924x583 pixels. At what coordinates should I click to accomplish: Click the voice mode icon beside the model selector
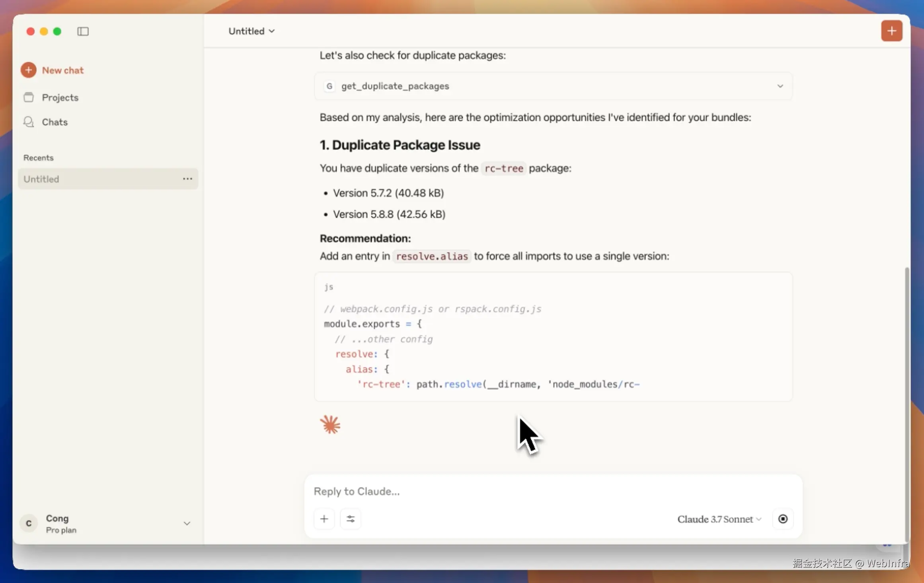click(x=783, y=519)
